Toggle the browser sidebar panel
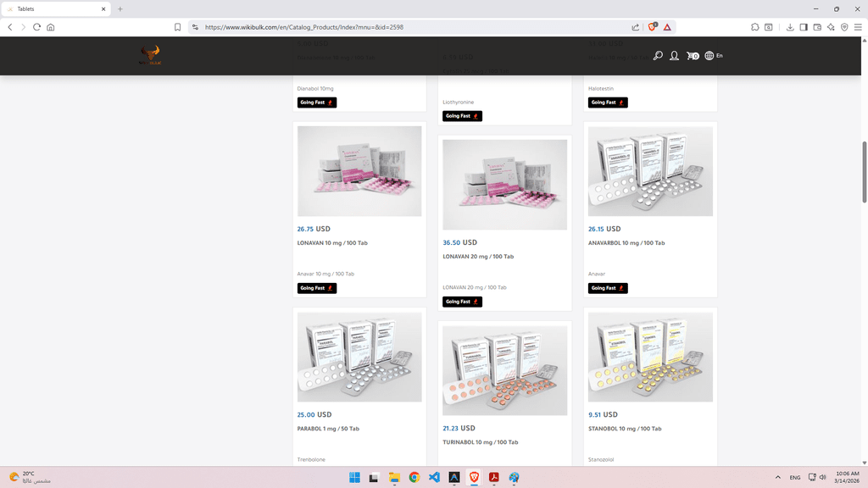Image resolution: width=868 pixels, height=488 pixels. (x=804, y=27)
